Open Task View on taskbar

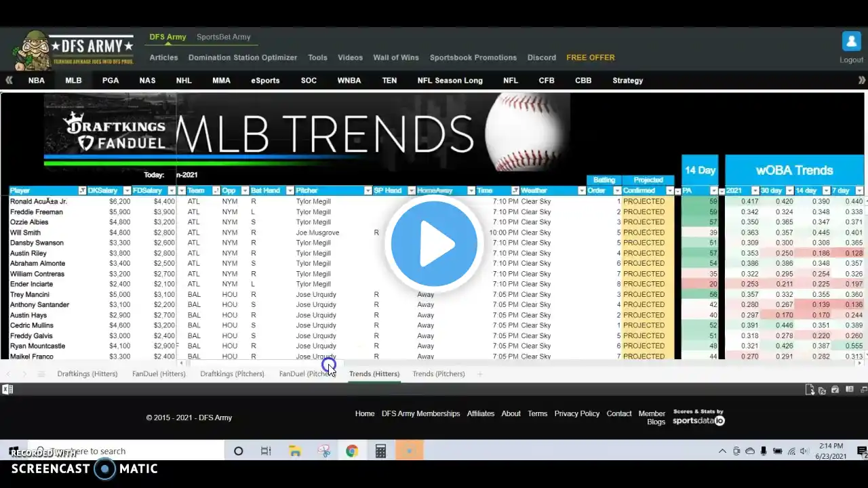point(266,451)
